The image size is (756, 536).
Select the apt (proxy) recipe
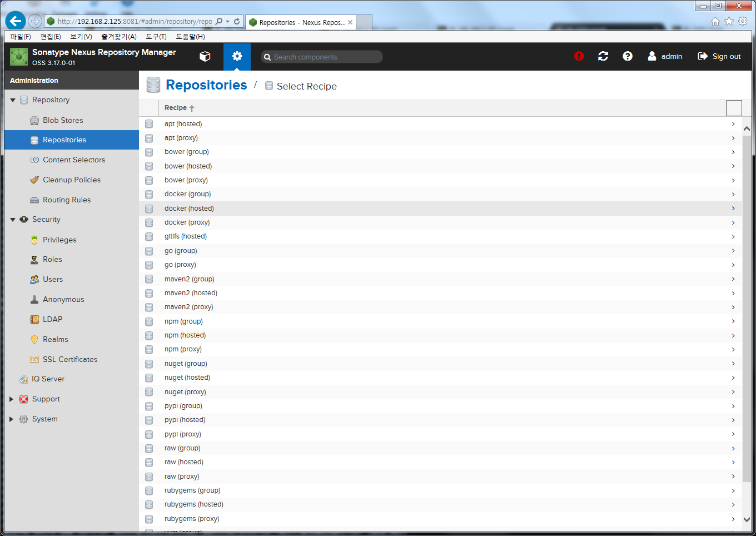(x=441, y=138)
